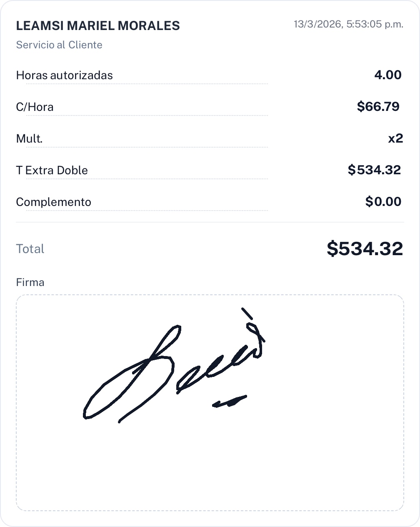Click the Complemento row label
This screenshot has height=527, width=420.
click(54, 202)
